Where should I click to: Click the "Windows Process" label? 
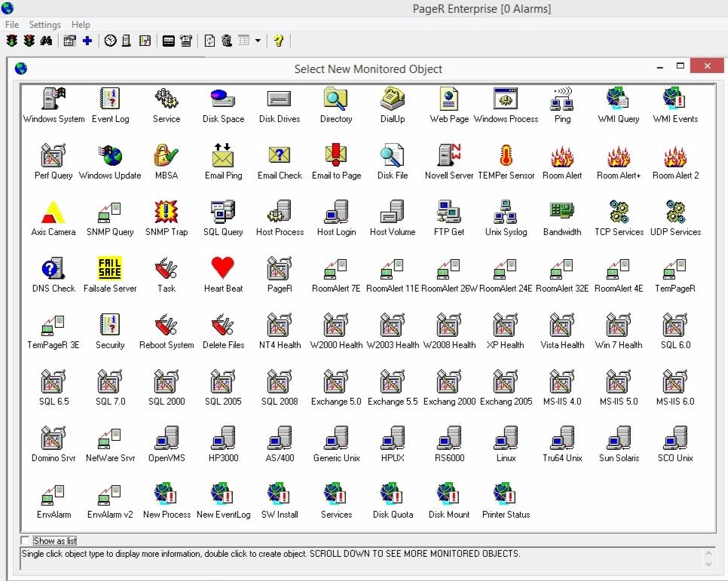506,119
